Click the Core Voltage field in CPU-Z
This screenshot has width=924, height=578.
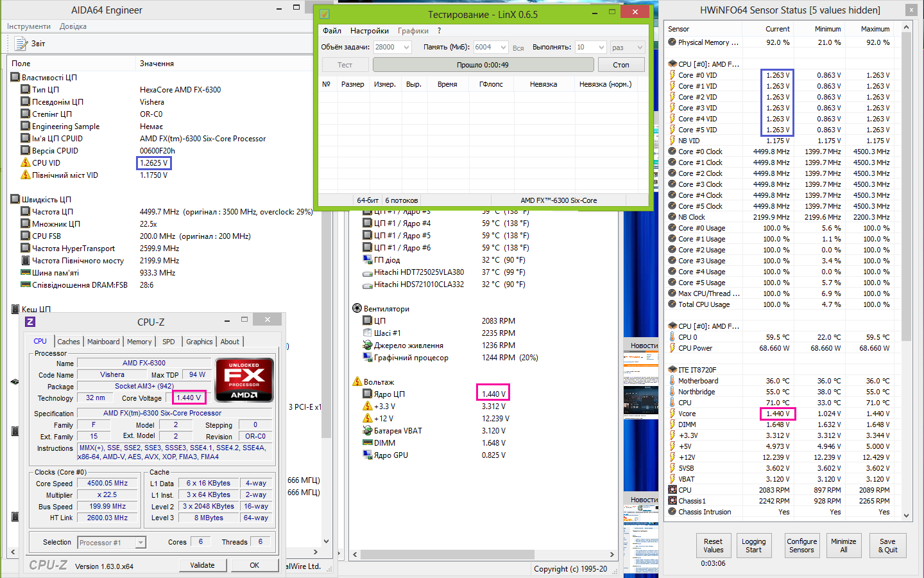(x=189, y=398)
